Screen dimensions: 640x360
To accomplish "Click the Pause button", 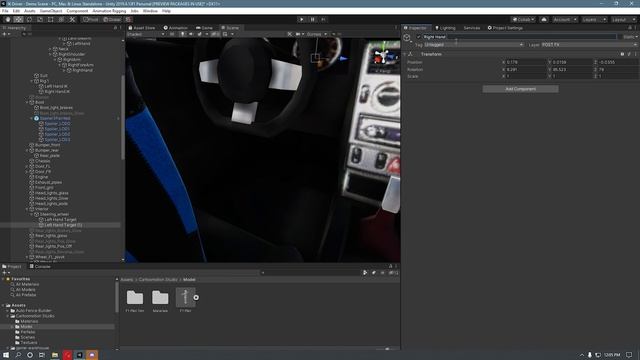I will pyautogui.click(x=313, y=19).
